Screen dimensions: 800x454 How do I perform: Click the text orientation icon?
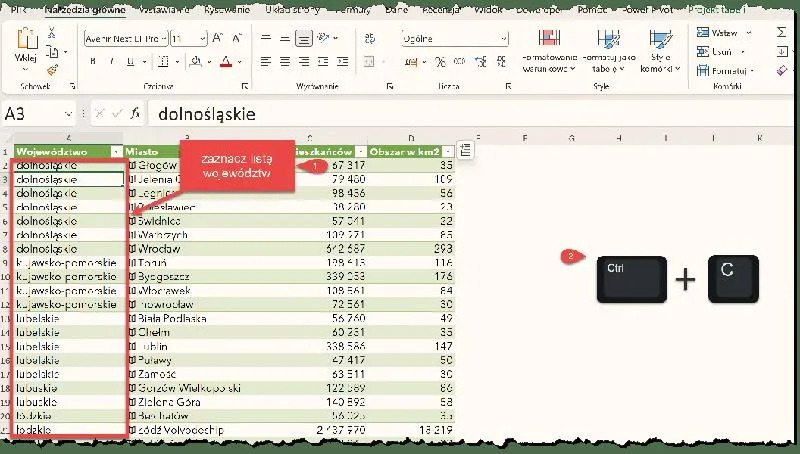coord(323,38)
